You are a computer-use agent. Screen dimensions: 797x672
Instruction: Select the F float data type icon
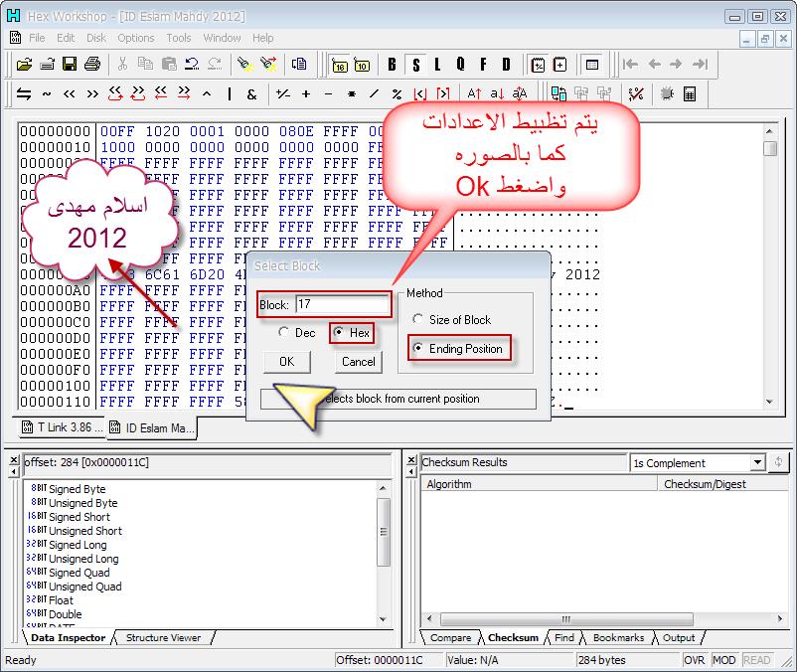(x=483, y=65)
